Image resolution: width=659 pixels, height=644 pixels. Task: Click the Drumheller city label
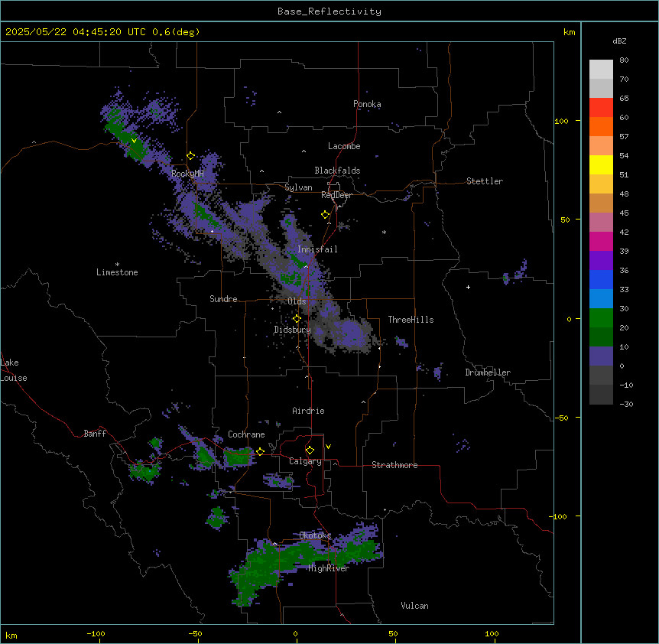point(488,372)
